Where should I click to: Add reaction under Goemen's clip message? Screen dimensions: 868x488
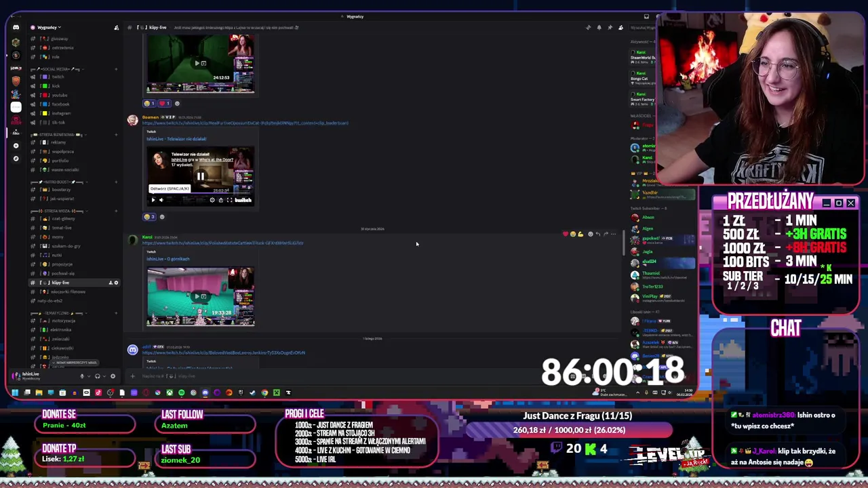point(161,217)
